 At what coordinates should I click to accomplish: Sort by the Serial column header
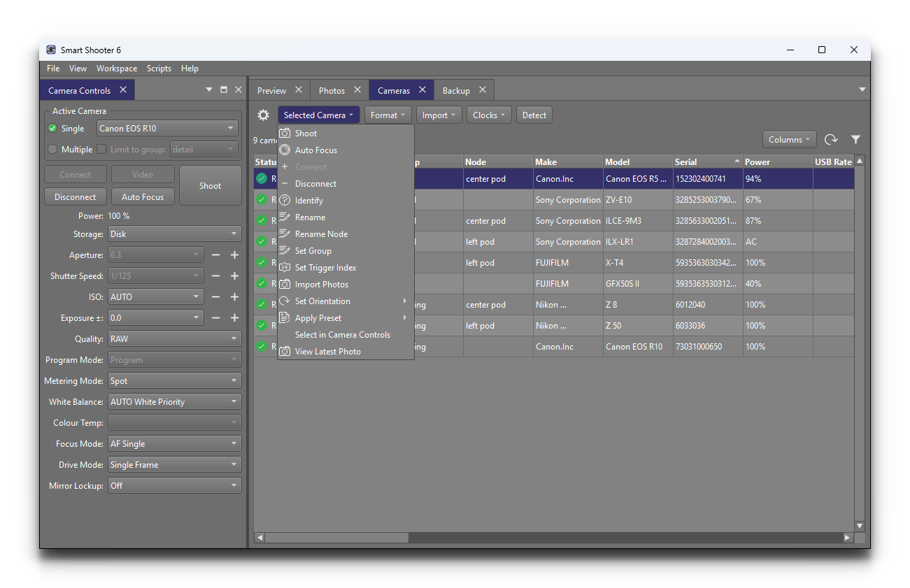(x=707, y=162)
